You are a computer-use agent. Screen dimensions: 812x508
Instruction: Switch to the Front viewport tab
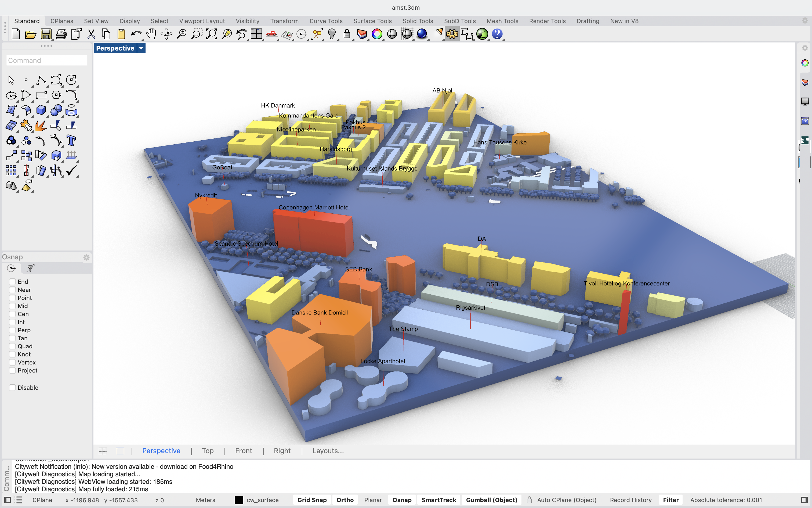(x=243, y=451)
